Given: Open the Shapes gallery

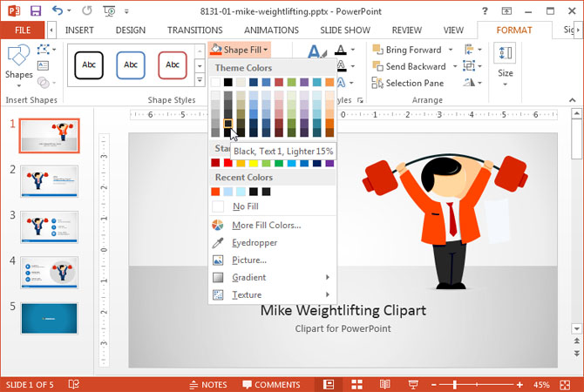Looking at the screenshot, I should click(x=18, y=63).
